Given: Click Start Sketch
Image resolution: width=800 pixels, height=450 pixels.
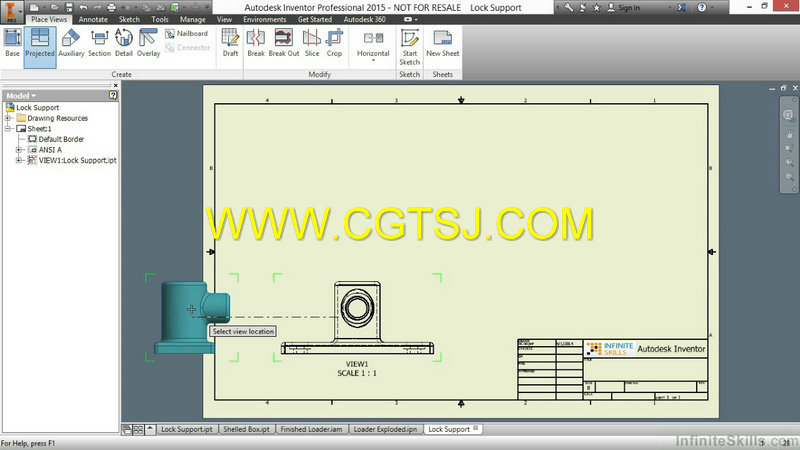Looking at the screenshot, I should coord(410,47).
